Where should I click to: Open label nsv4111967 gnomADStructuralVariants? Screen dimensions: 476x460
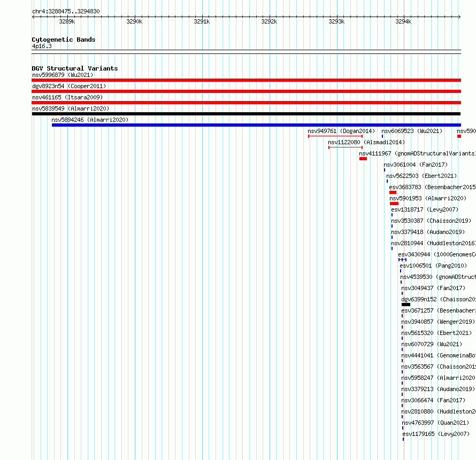[x=417, y=153]
